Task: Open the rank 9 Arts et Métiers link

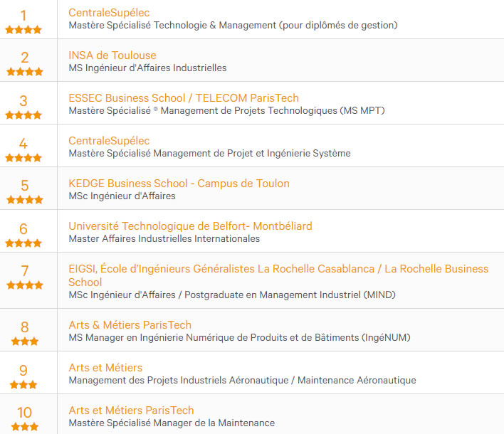Action: click(105, 368)
